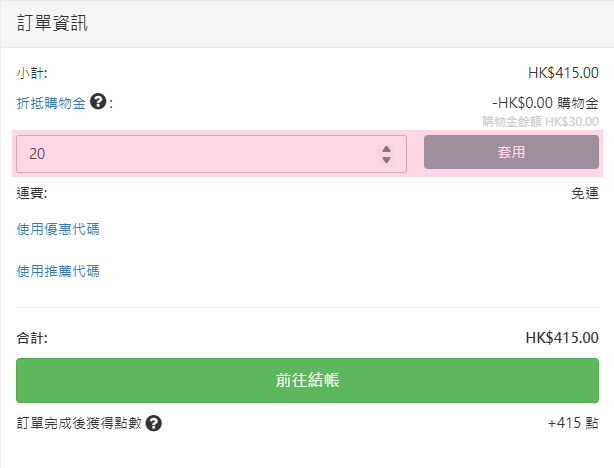Viewport: 614px width, 468px height.
Task: Click the help icon beside 折抵購物金
Action: coord(98,102)
